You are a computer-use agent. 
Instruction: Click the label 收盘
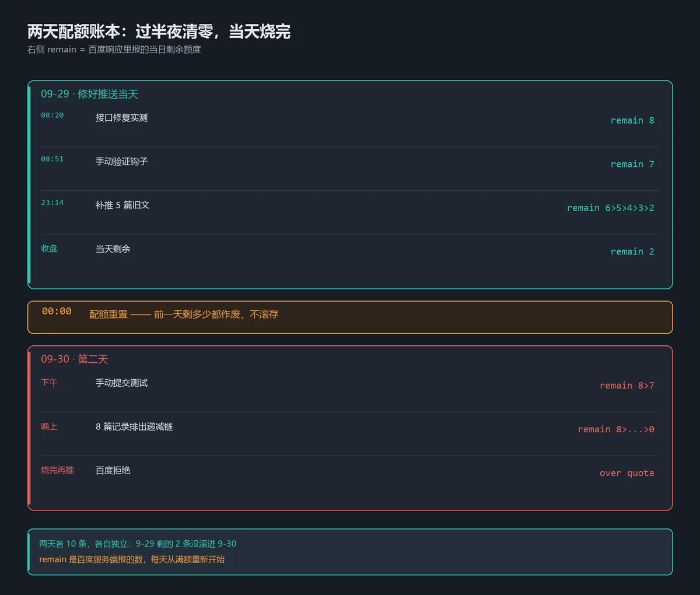(49, 249)
